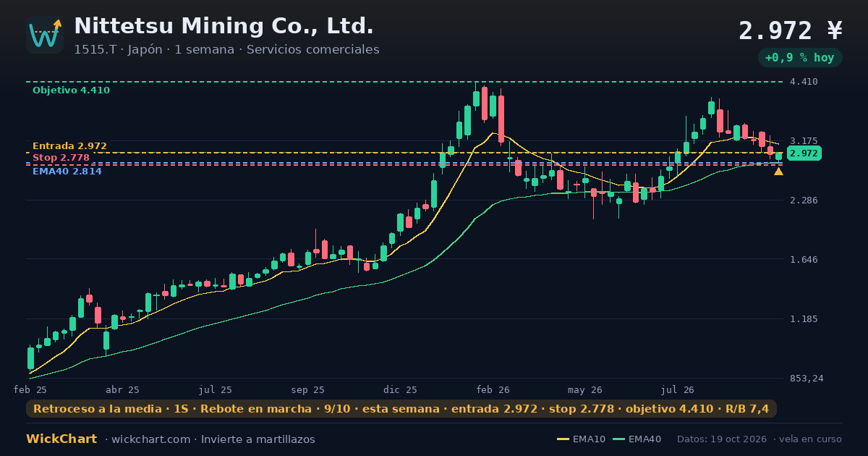Click the feb 25 date label
The height and width of the screenshot is (456, 868).
click(30, 389)
